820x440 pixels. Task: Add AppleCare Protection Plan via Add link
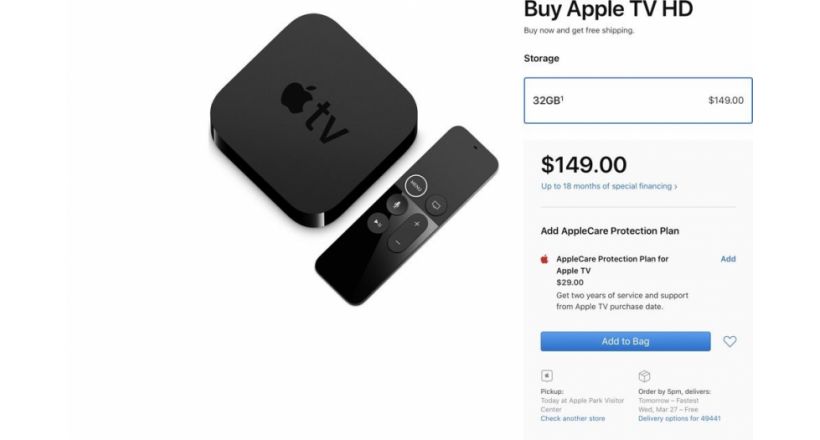point(728,259)
